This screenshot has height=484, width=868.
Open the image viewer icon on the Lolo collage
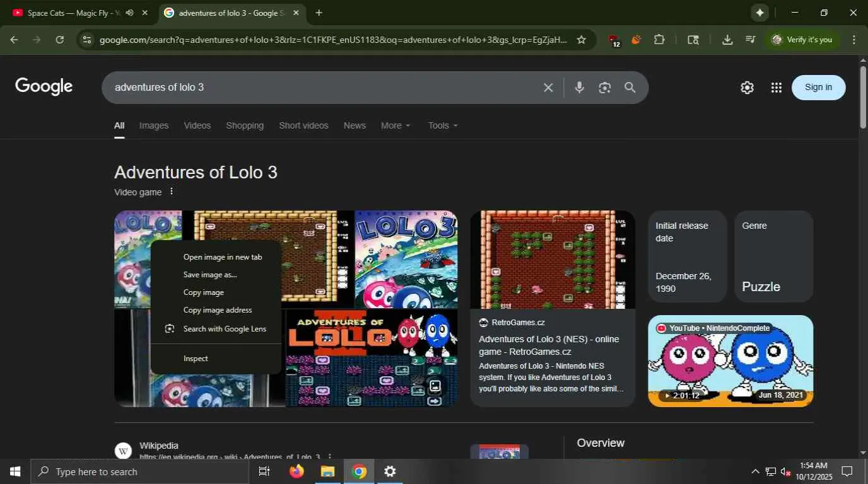coord(435,386)
